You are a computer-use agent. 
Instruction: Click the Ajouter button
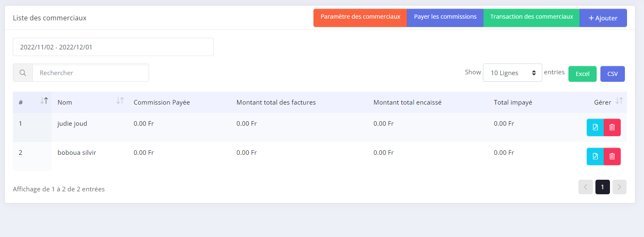tap(603, 18)
